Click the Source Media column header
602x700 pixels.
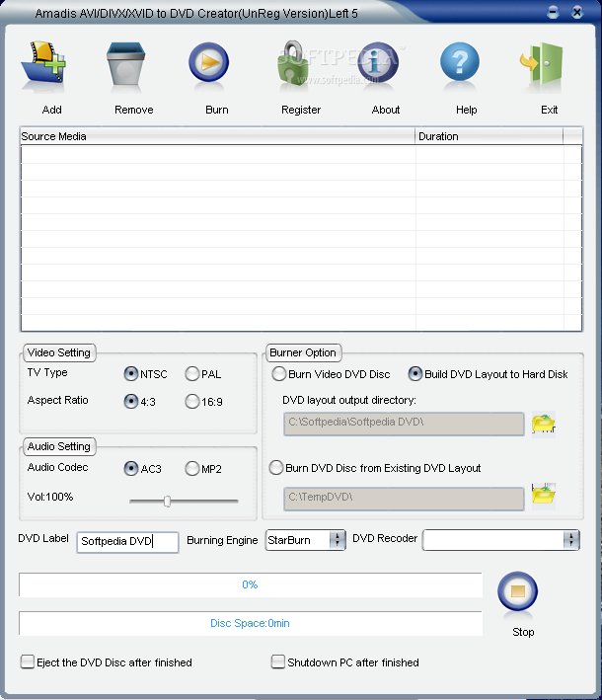click(x=218, y=136)
